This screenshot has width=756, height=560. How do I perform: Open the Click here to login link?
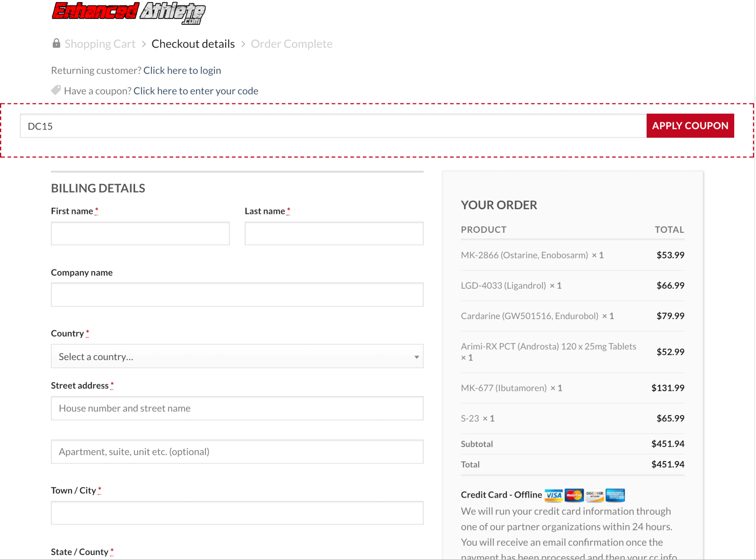(182, 70)
